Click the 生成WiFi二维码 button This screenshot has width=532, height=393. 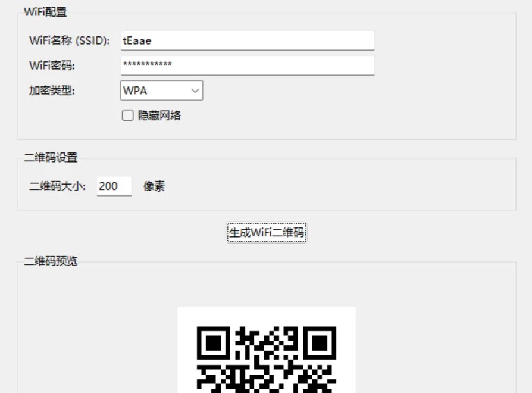(x=267, y=232)
